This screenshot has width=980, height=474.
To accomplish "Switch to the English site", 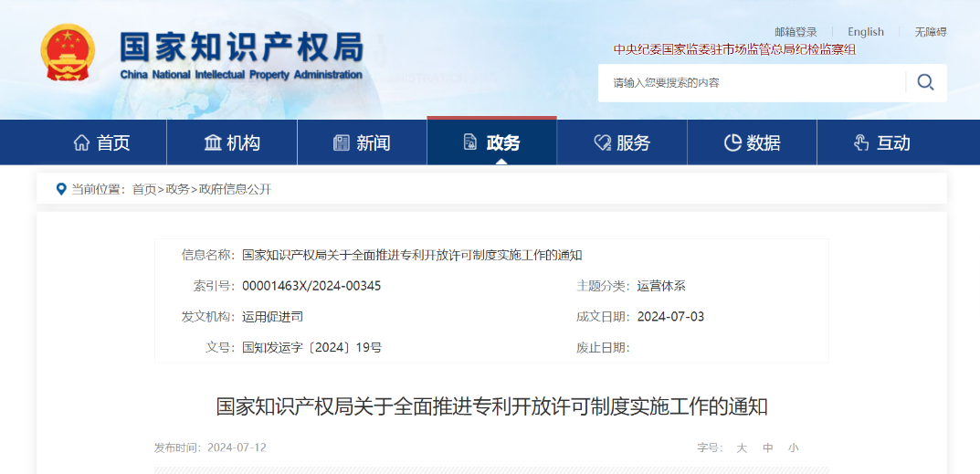I will click(x=865, y=32).
